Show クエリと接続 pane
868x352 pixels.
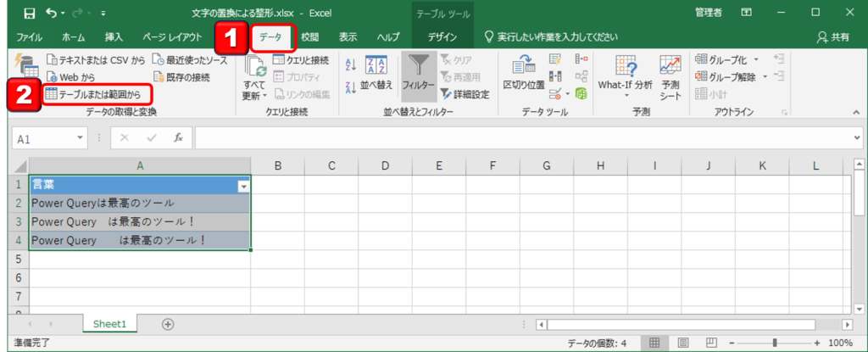301,59
